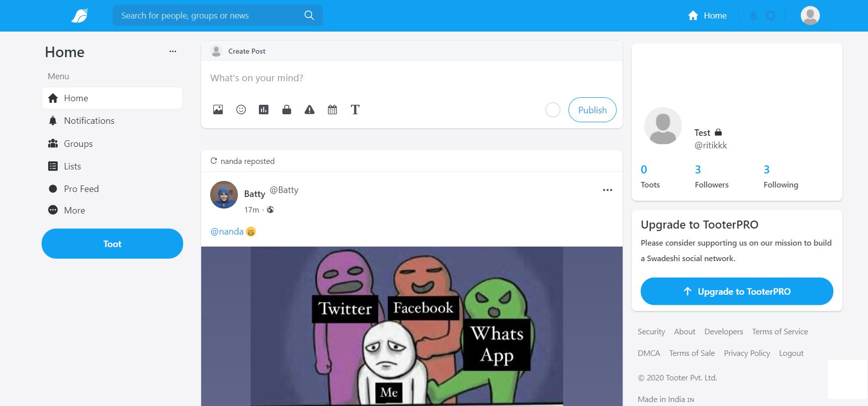Click the search magnifier icon
Viewport: 868px width, 406px height.
[x=309, y=16]
